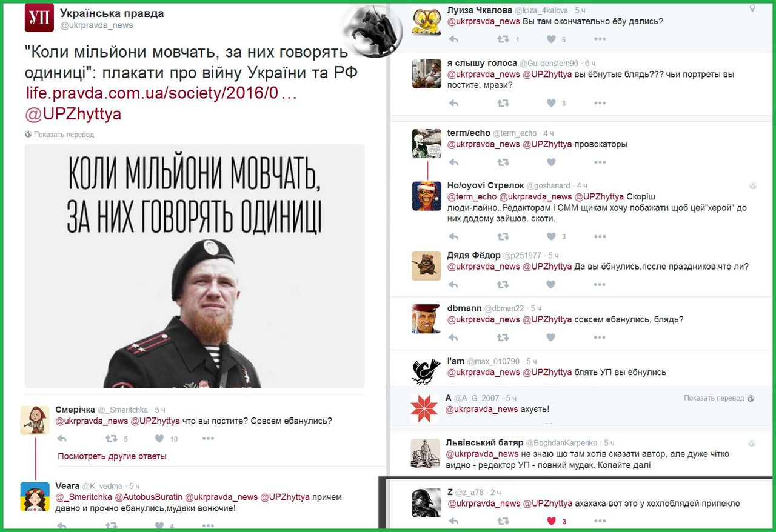This screenshot has width=776, height=532.
Task: Open more options on dbmann's tweet
Action: click(x=600, y=337)
